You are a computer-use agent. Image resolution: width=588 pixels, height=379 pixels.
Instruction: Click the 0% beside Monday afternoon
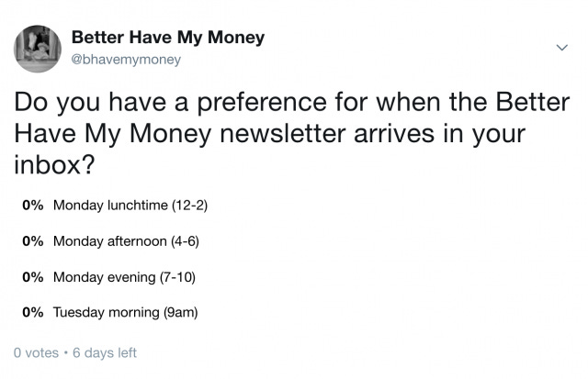[34, 240]
